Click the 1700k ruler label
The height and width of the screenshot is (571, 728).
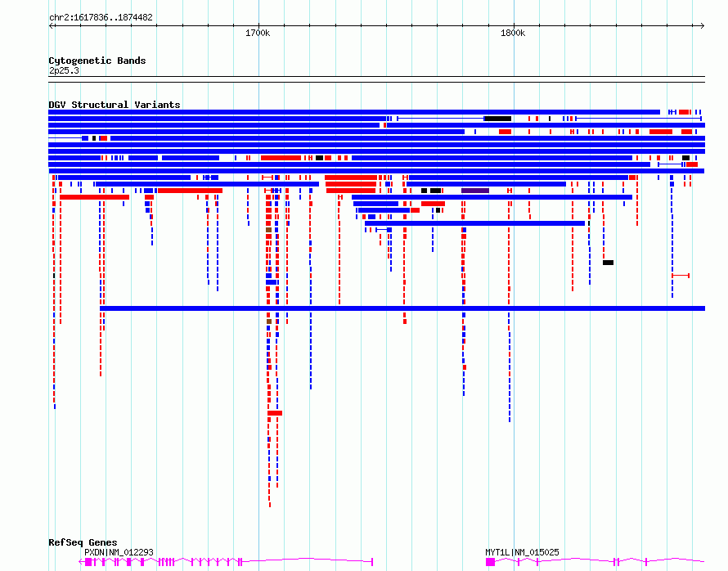click(x=258, y=33)
